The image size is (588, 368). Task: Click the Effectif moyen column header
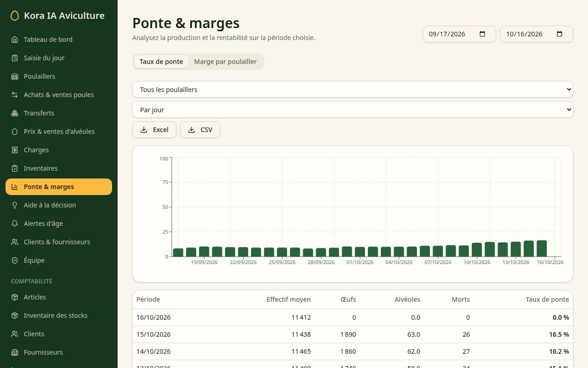[x=288, y=299]
